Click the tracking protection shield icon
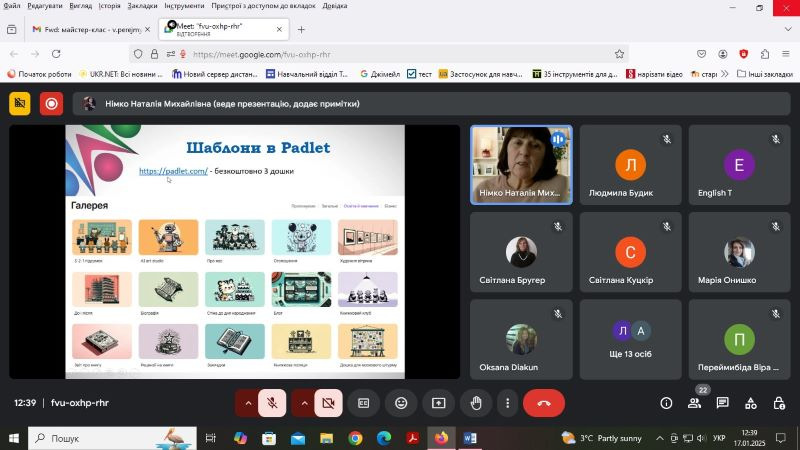Image resolution: width=800 pixels, height=450 pixels. point(138,54)
